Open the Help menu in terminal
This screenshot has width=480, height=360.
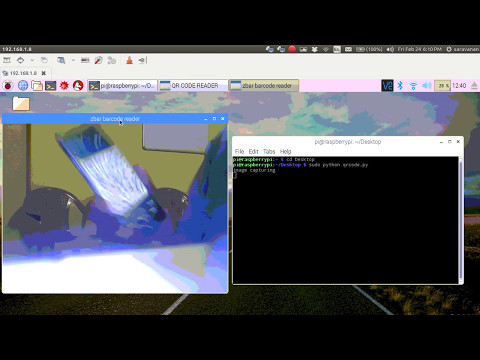pyautogui.click(x=285, y=151)
